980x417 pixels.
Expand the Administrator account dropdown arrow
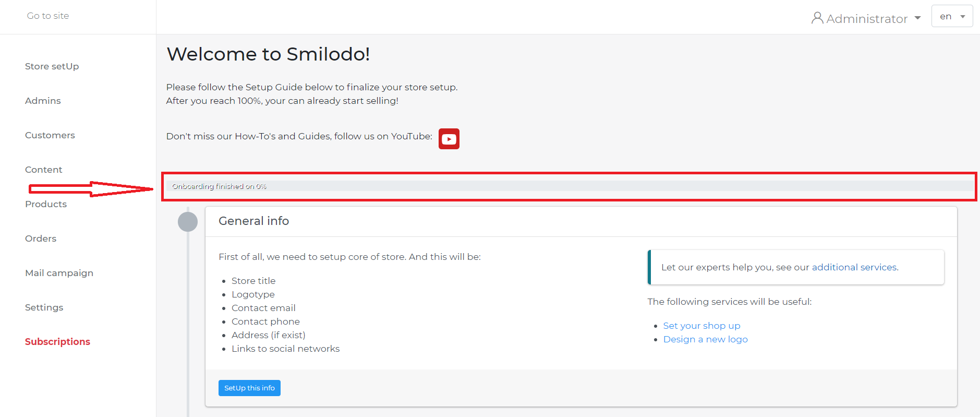click(917, 18)
